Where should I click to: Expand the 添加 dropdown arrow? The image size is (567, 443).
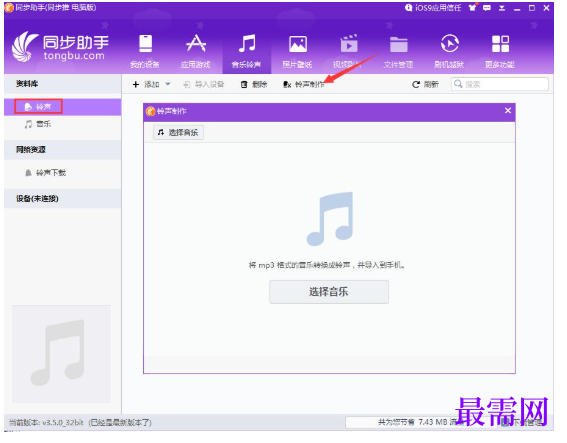pyautogui.click(x=168, y=84)
